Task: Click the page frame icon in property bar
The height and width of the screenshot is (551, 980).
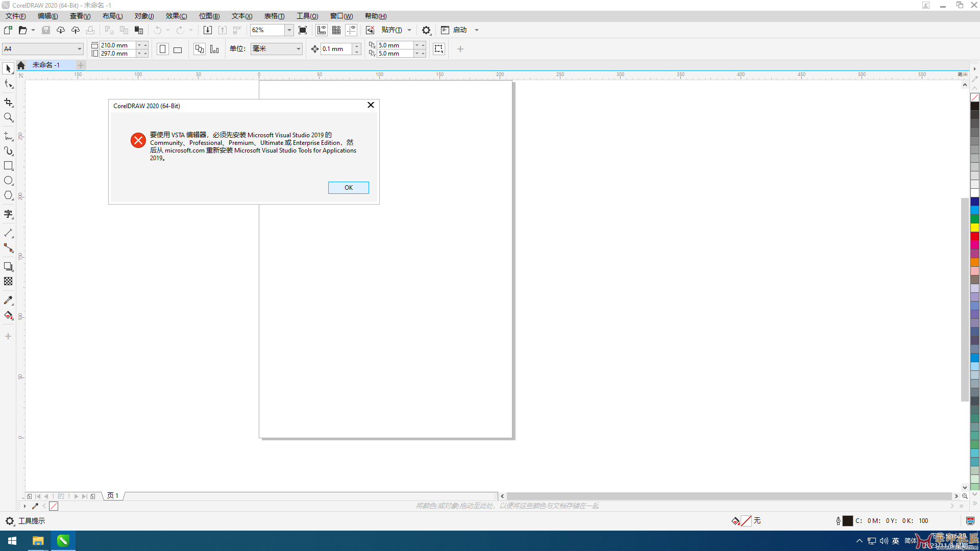Action: (438, 49)
